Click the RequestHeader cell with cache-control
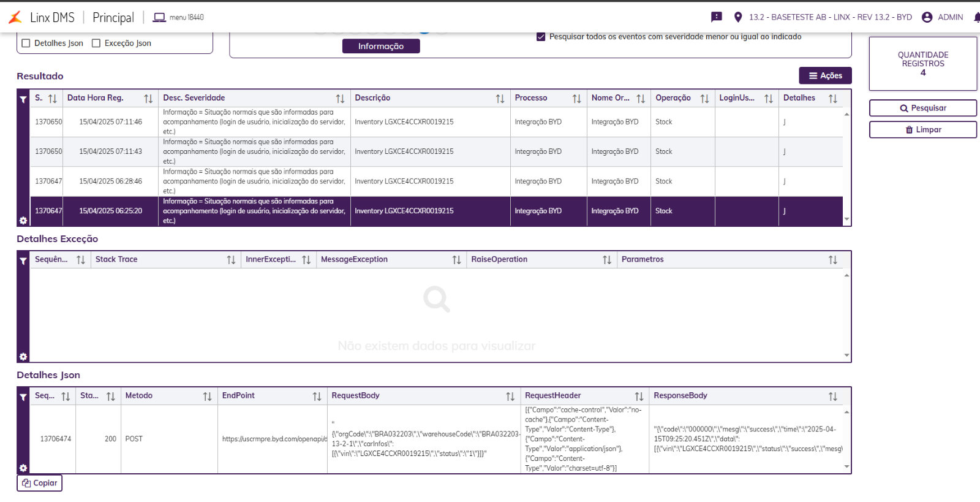The image size is (980, 502). (x=584, y=439)
